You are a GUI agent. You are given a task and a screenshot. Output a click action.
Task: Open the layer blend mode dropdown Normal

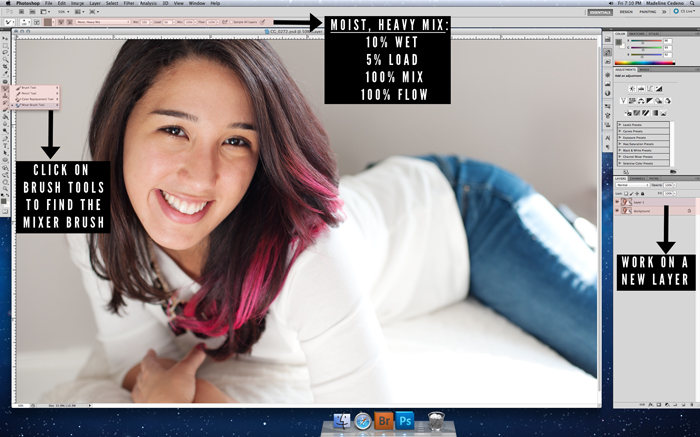[633, 185]
